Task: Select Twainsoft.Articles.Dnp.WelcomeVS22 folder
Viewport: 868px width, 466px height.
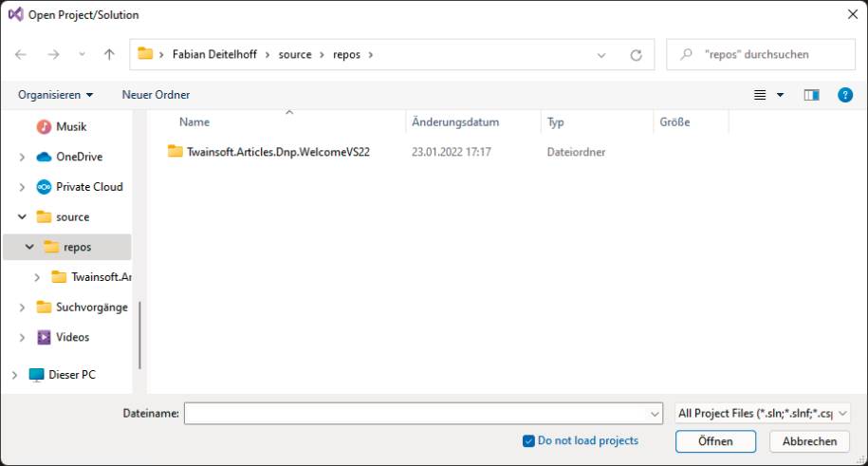Action: (x=278, y=152)
